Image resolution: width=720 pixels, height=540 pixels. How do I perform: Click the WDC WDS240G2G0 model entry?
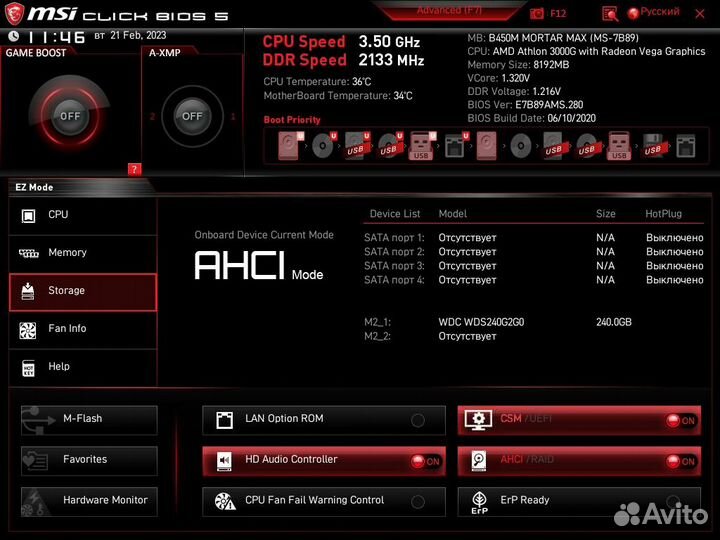481,322
